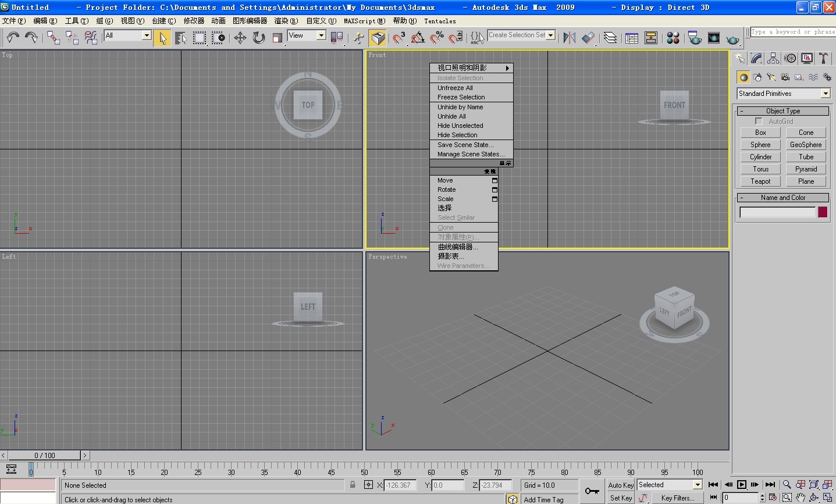Open the Modify panel tab icon
The image size is (836, 504).
click(756, 58)
